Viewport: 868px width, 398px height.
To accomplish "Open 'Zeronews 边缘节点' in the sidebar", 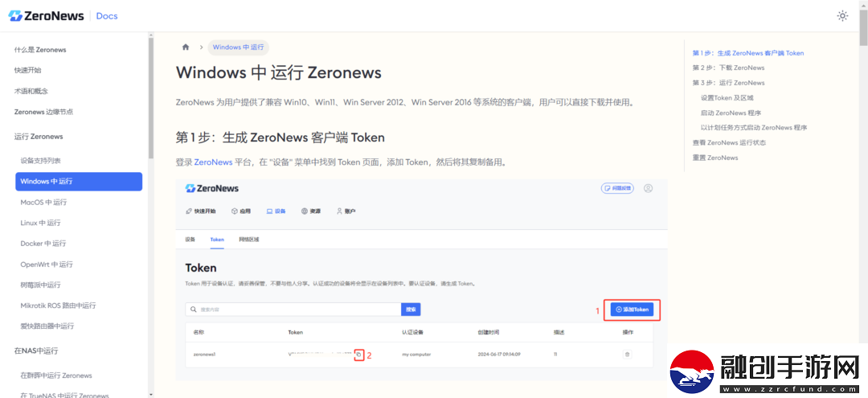I will (43, 111).
